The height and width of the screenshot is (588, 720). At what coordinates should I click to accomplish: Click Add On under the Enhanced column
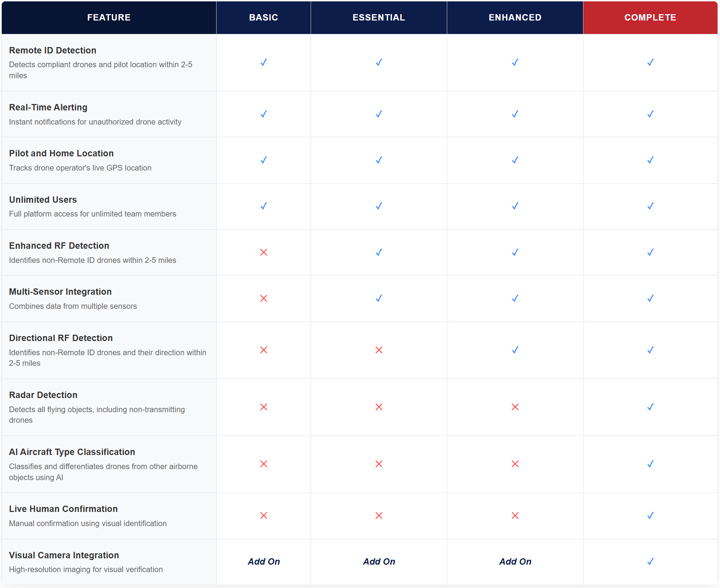[515, 561]
